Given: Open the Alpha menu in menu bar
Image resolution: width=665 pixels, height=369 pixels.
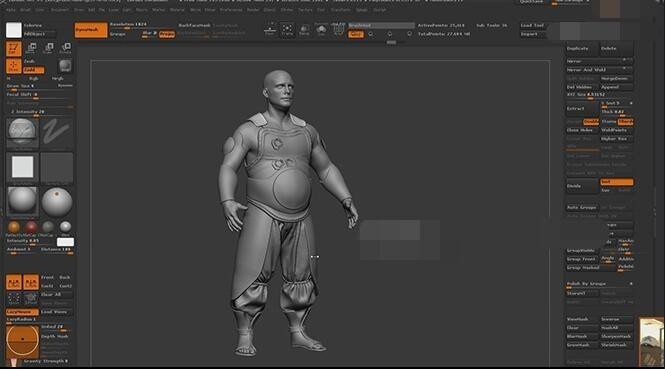Looking at the screenshot, I should pyautogui.click(x=11, y=10).
